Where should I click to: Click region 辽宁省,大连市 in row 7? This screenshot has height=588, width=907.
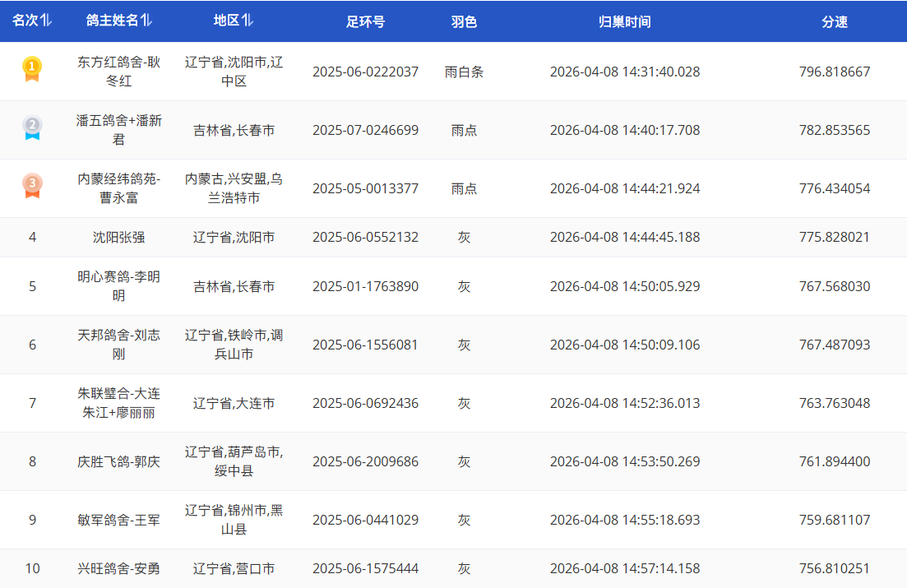(234, 403)
